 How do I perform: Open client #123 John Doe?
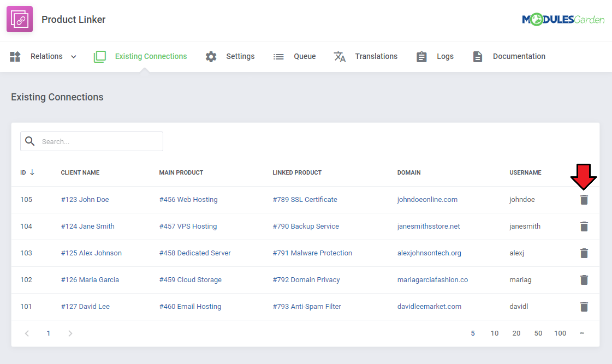click(x=85, y=199)
